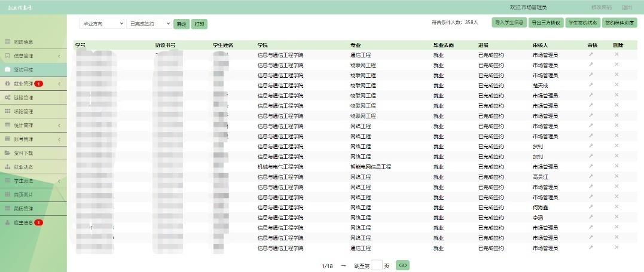The height and width of the screenshot is (272, 644).
Task: Click delete X icon for reviewer 李涵 row
Action: click(616, 217)
